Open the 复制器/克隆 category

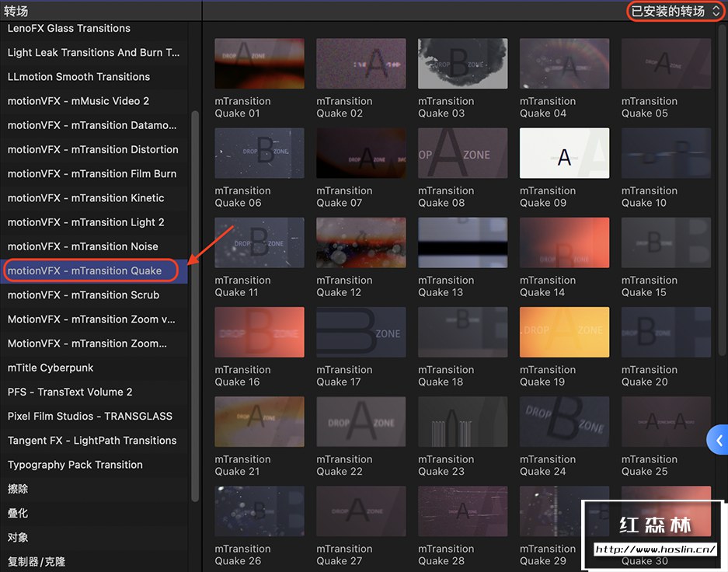94,561
